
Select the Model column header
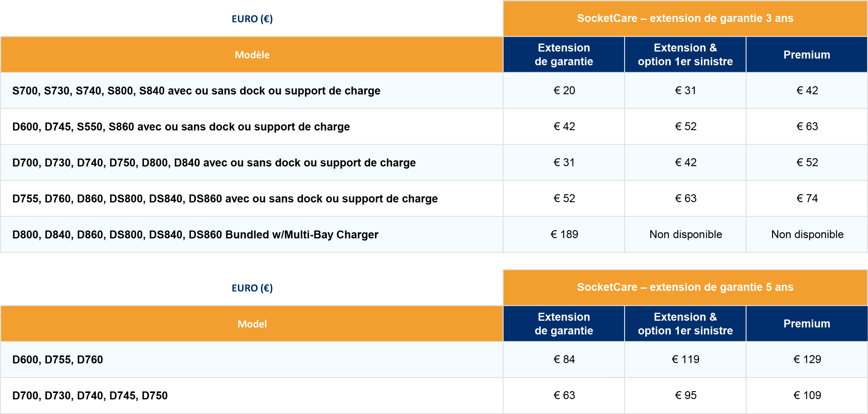[252, 324]
